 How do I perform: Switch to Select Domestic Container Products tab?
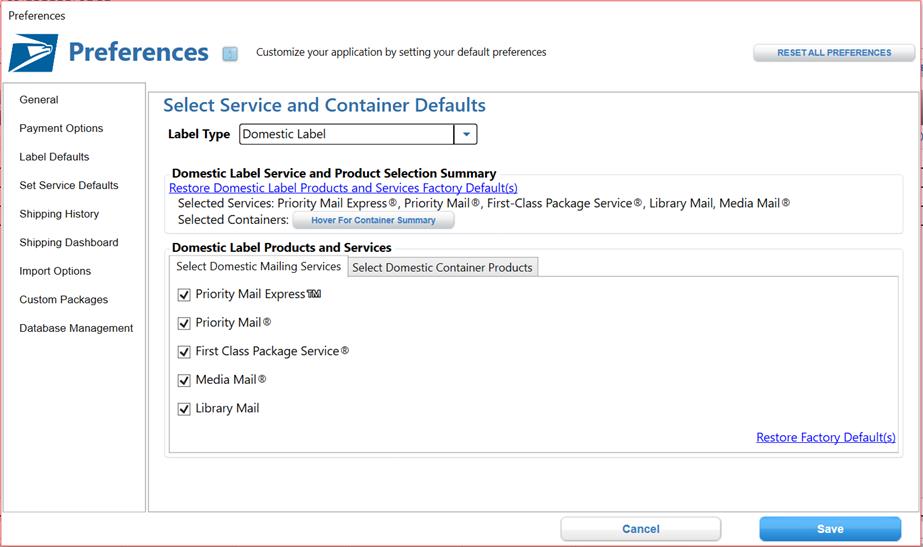(x=442, y=267)
